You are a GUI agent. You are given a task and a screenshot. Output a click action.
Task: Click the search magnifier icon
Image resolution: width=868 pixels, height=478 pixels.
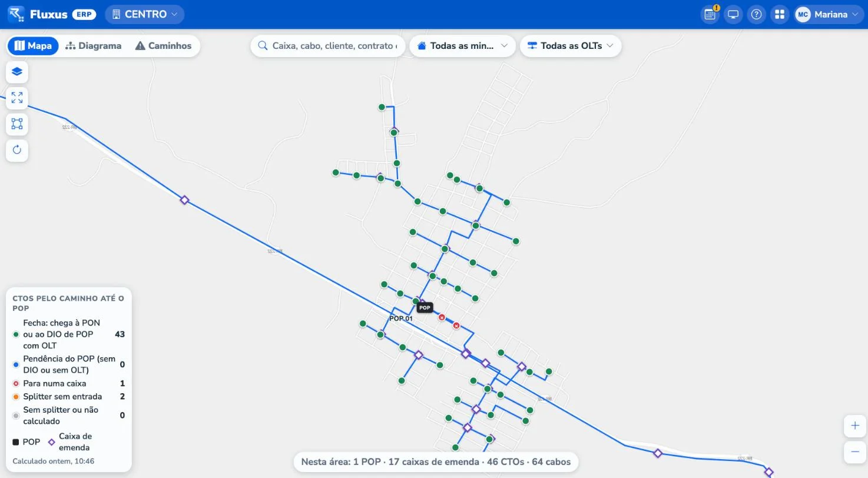(263, 45)
